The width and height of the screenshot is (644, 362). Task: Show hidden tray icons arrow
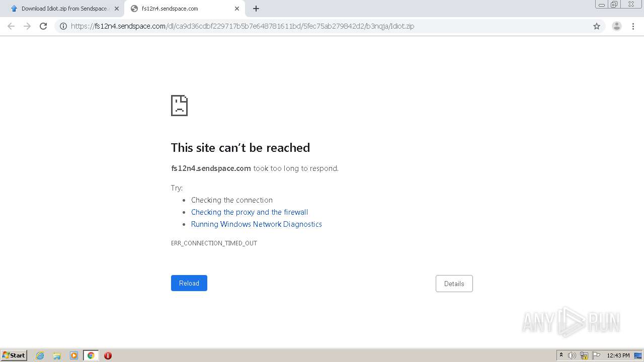click(561, 355)
